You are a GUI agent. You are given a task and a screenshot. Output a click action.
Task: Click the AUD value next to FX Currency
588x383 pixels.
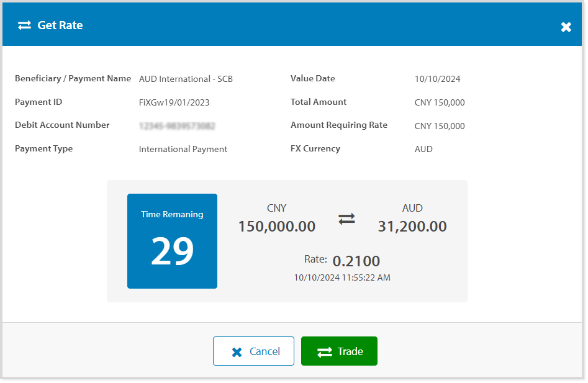(423, 149)
